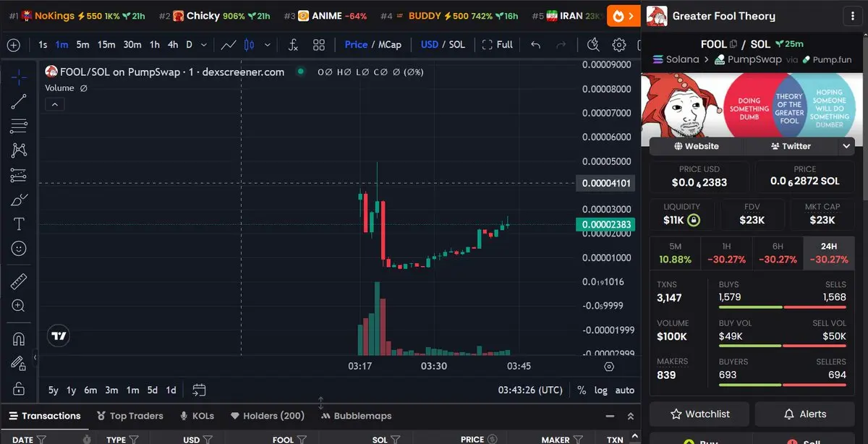Screen dimensions: 868x444
Task: Open the price scale settings icon
Action: click(x=609, y=367)
